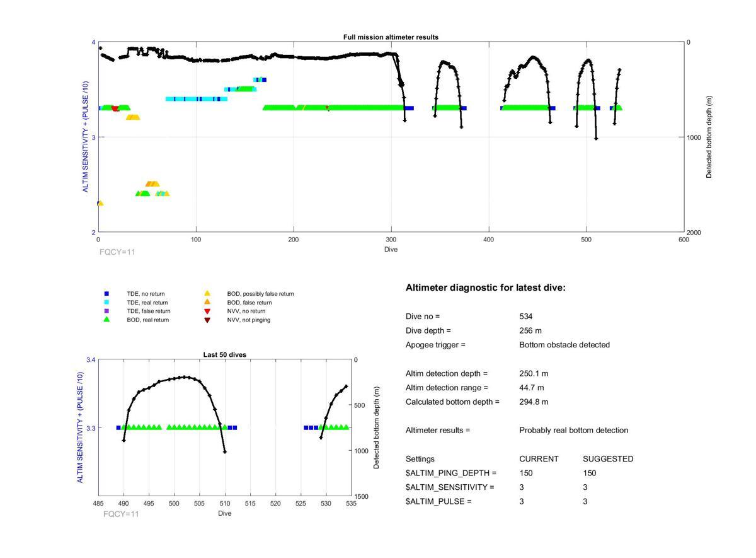This screenshot has width=756, height=558.
Task: Click altim detection depth value 250.1 m
Action: tap(534, 374)
